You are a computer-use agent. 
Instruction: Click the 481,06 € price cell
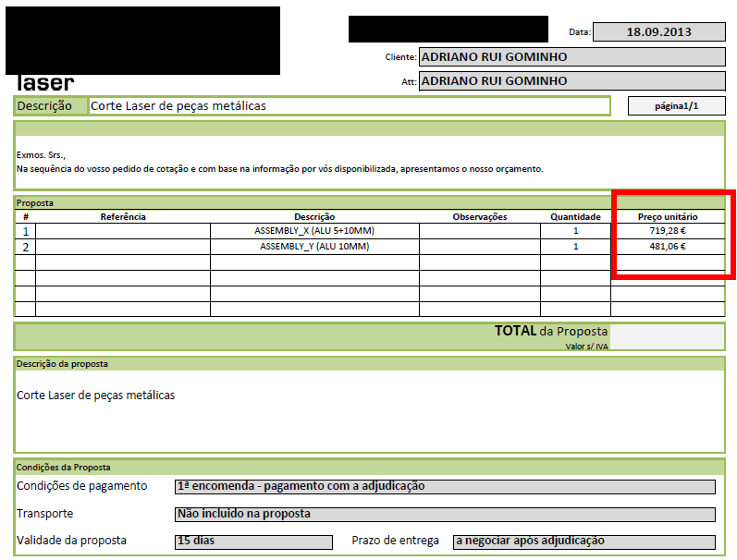click(668, 247)
